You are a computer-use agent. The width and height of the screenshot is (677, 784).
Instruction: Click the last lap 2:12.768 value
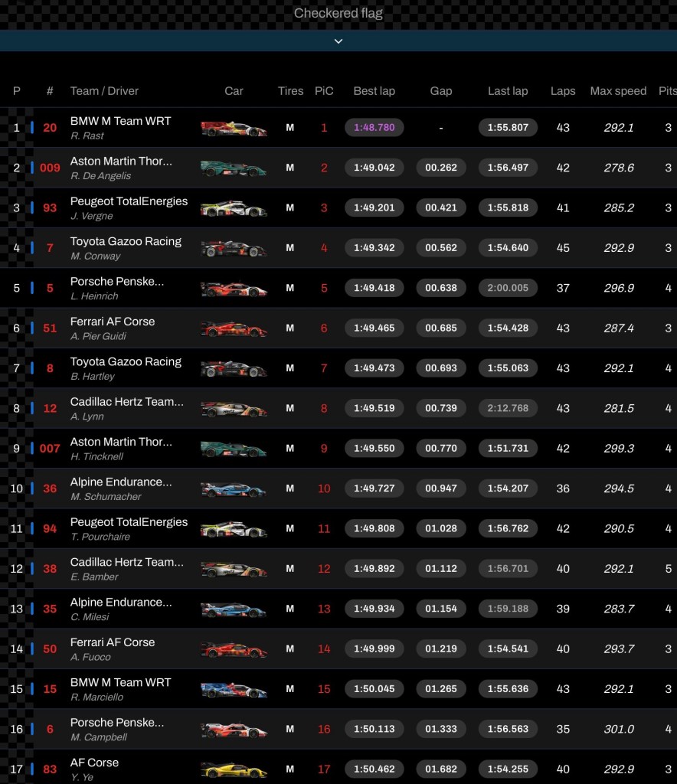tap(508, 408)
